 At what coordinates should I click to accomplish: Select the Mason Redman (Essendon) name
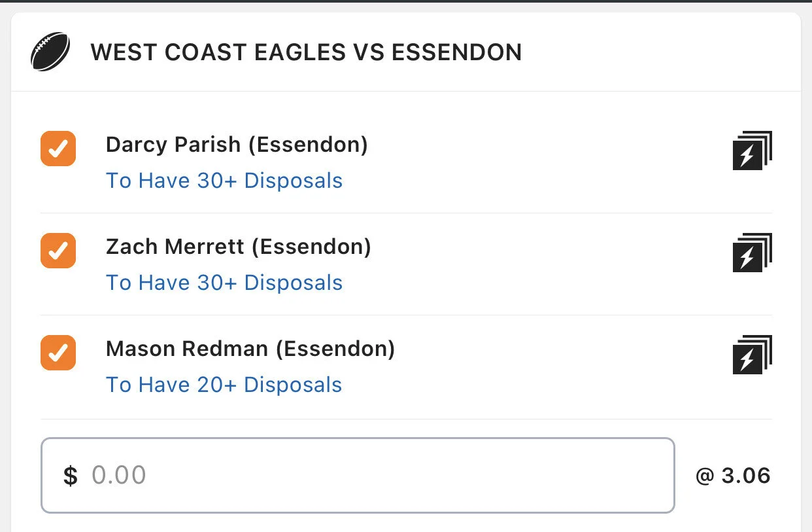250,349
